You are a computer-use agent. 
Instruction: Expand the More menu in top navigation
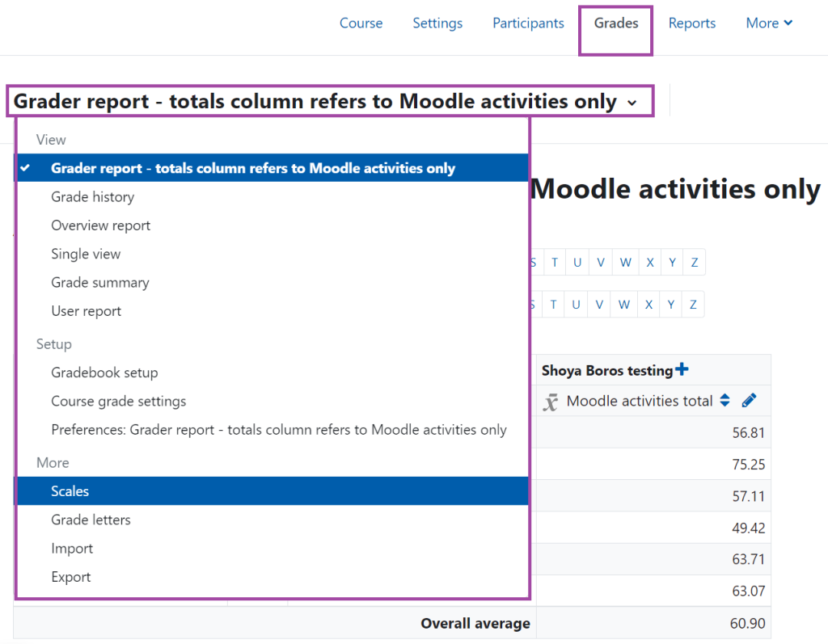(768, 23)
